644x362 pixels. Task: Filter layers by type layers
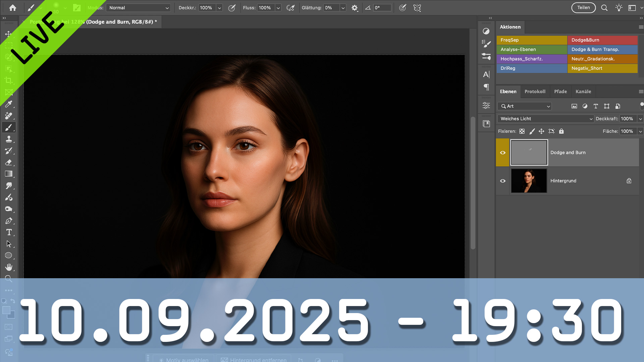coord(596,106)
